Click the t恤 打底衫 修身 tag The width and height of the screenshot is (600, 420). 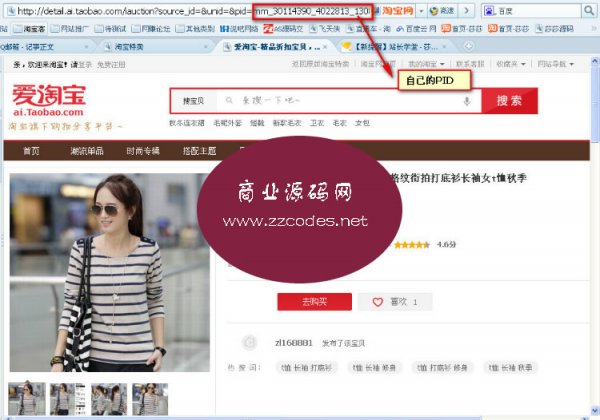(442, 368)
